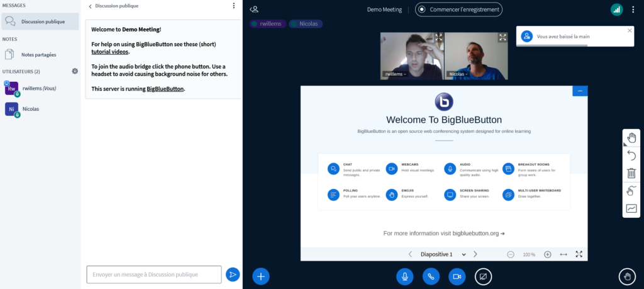Hide the Discussion publique panel with the back arrow
This screenshot has height=289, width=644.
(114, 6)
